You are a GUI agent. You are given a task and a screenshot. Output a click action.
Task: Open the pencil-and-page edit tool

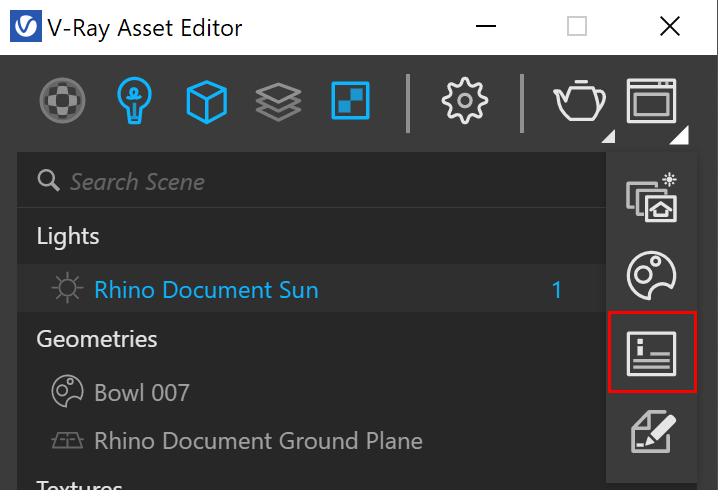[653, 431]
